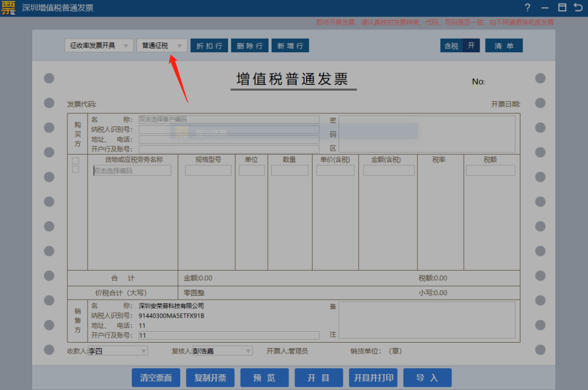This screenshot has width=588, height=390.
Task: Click the 金额(含税) amount field
Action: point(389,170)
